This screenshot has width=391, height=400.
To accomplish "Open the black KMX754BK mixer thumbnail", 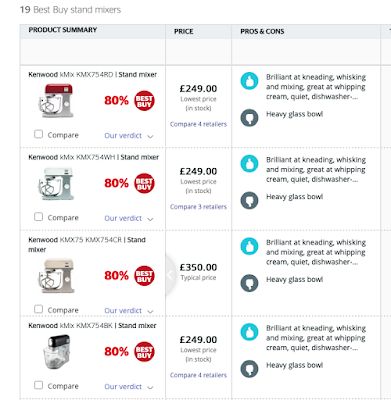I will click(x=57, y=352).
